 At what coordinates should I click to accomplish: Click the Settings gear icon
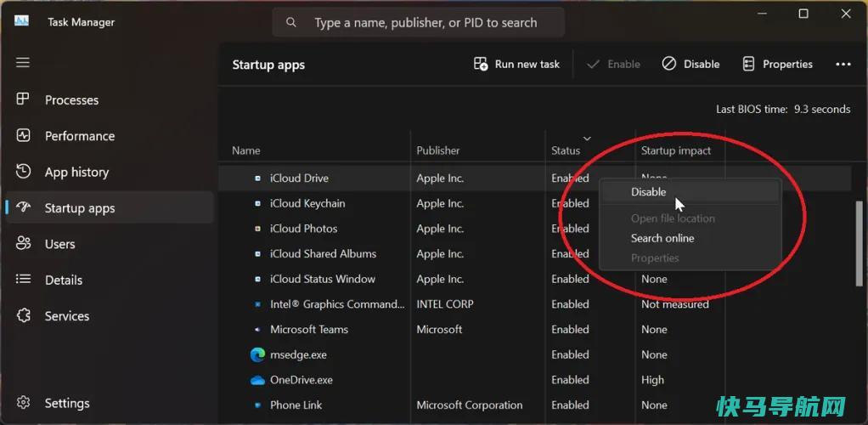pos(23,402)
